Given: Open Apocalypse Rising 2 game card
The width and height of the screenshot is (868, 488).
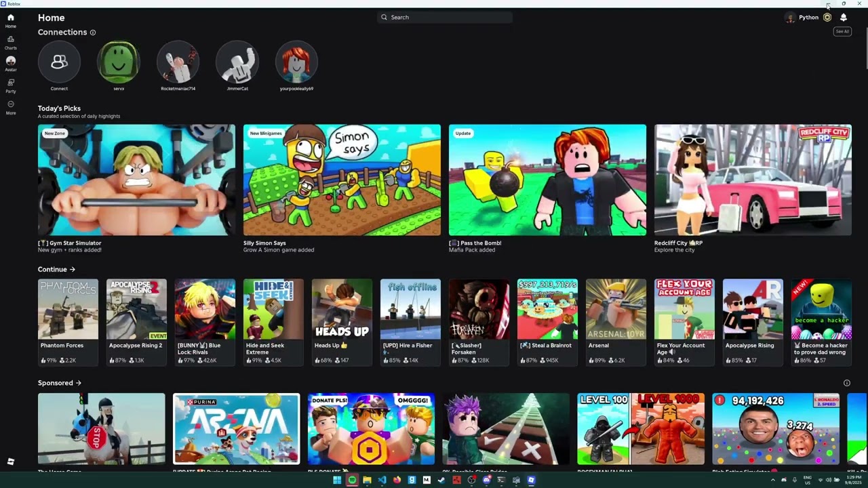Looking at the screenshot, I should [136, 322].
